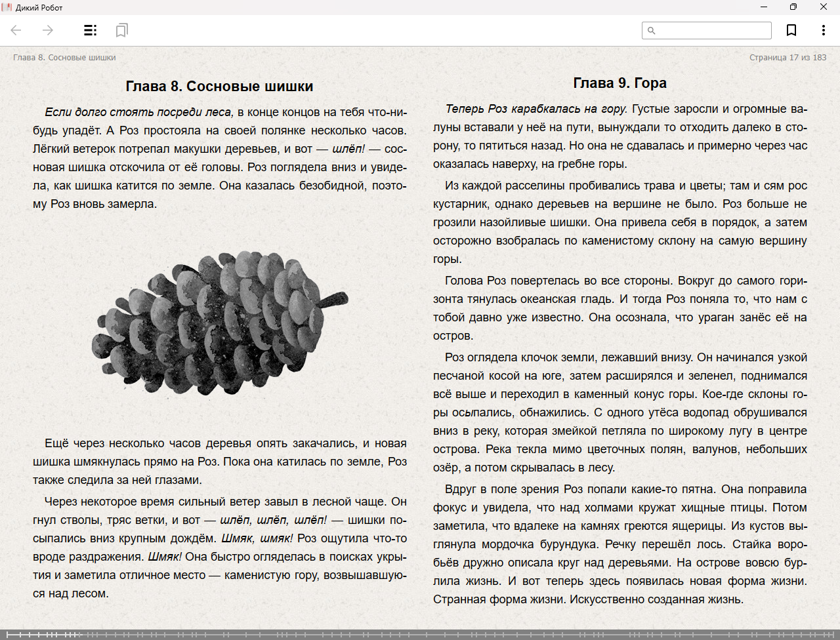Close the Дикий Робот window
Screen dimensions: 840x640
[x=823, y=7]
